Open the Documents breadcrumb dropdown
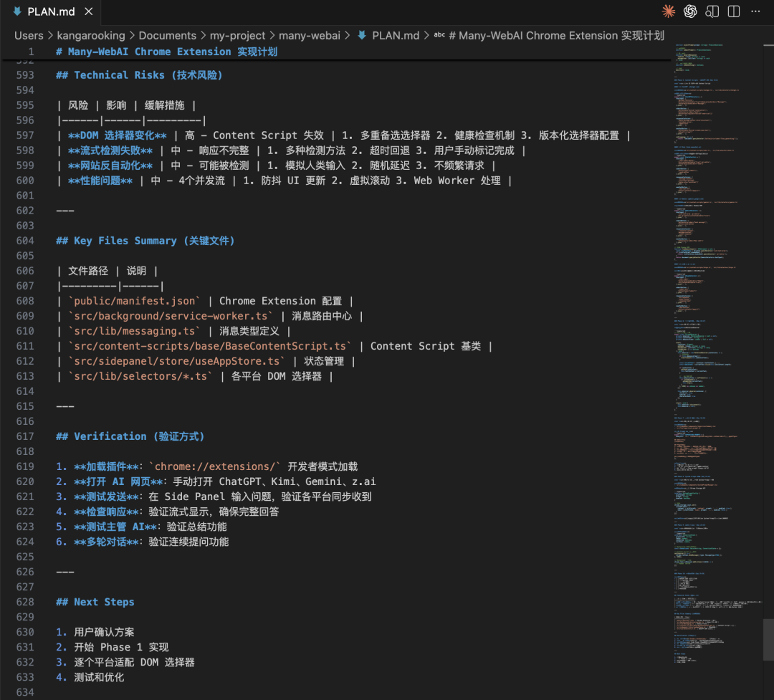Image resolution: width=774 pixels, height=700 pixels. coord(167,36)
